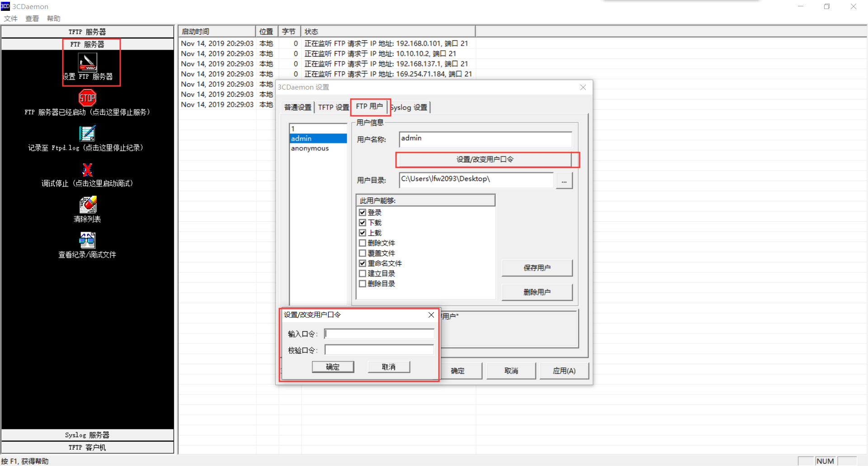The image size is (868, 466).
Task: Click the 校验口令 verify password field
Action: point(379,350)
